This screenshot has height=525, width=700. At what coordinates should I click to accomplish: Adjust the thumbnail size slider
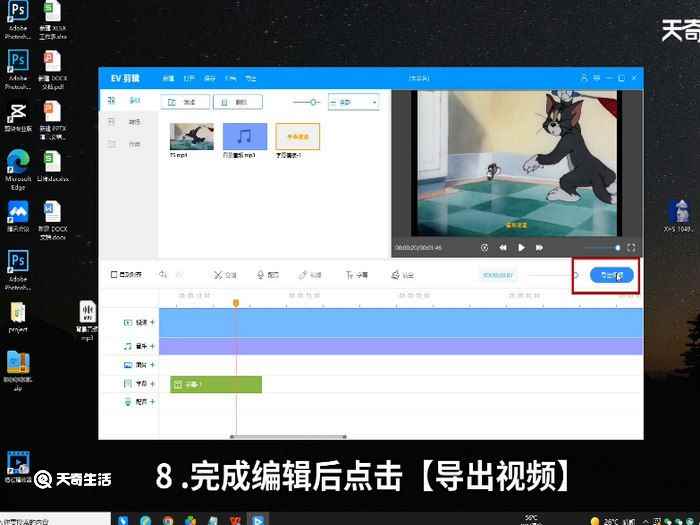point(305,102)
